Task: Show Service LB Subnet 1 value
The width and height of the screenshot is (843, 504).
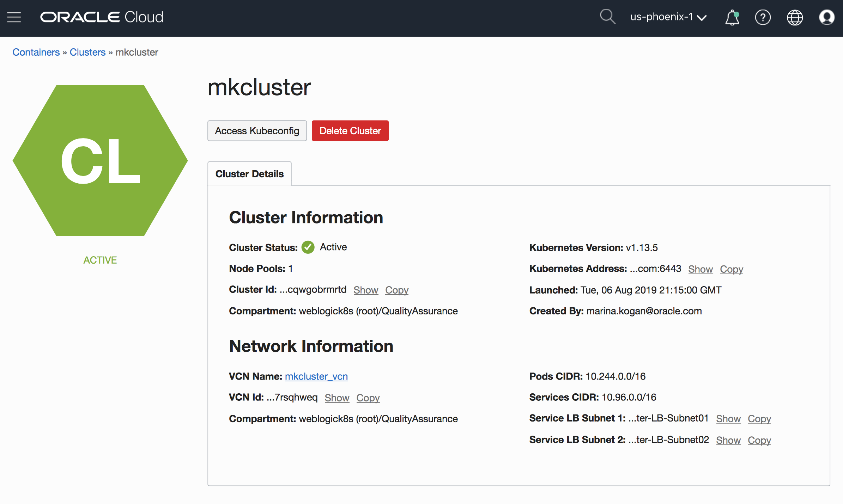Action: [728, 419]
